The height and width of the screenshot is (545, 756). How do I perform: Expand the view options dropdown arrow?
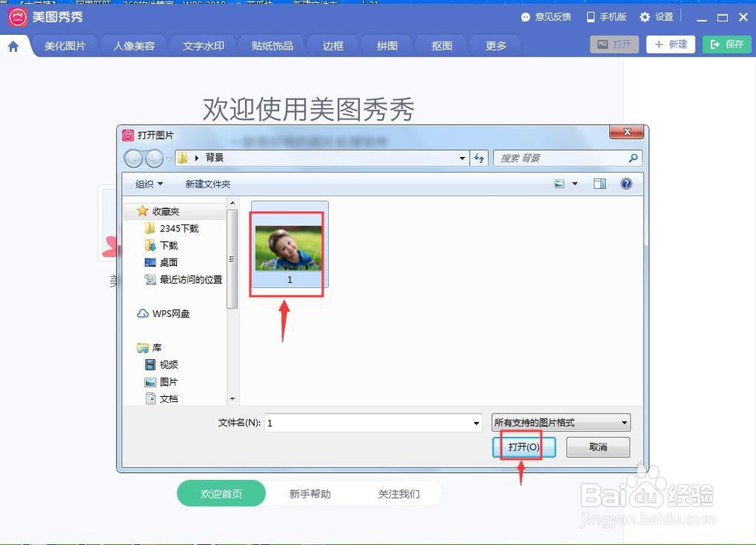(x=575, y=184)
